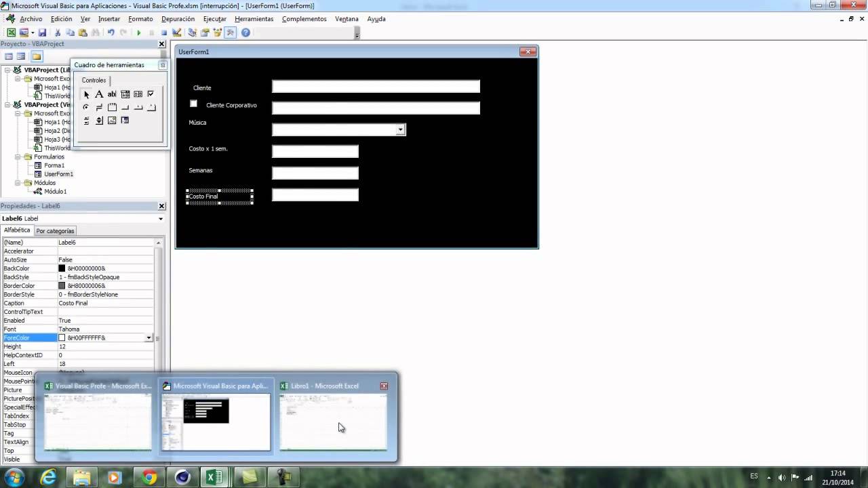This screenshot has height=488, width=868.
Task: Open the Insert UserForm dropdown arrow
Action: (x=33, y=33)
